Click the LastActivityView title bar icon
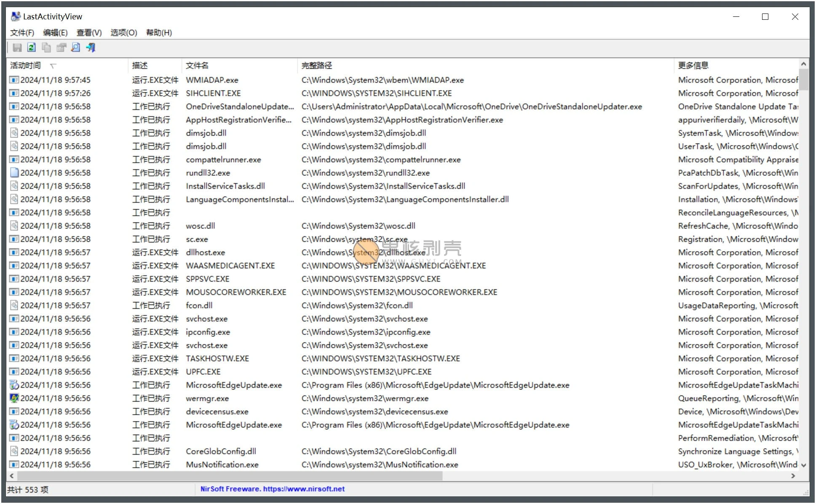 (x=16, y=16)
